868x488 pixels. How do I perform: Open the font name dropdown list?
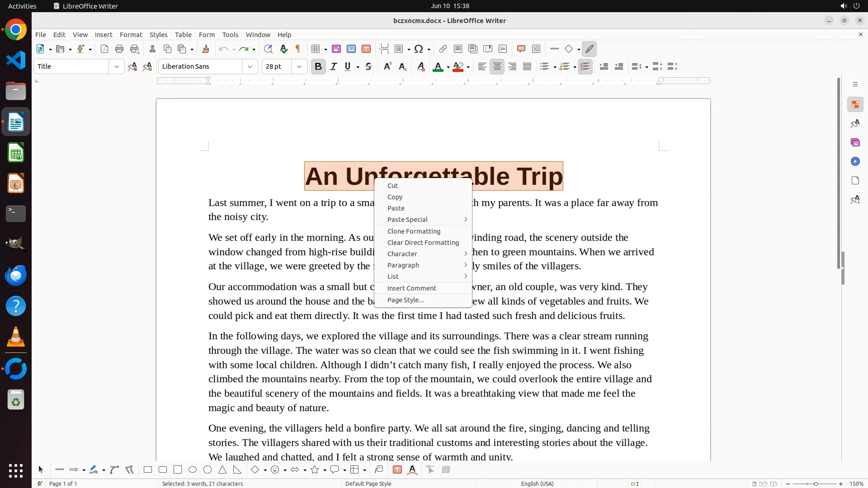pos(250,67)
